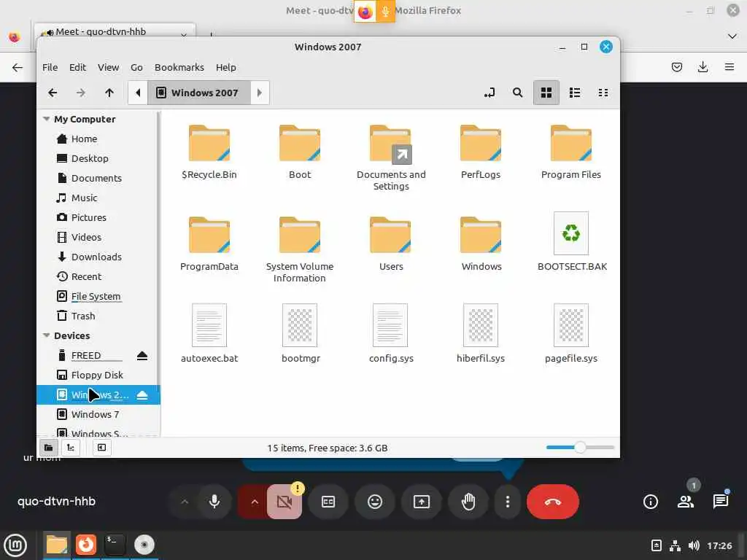747x560 pixels.
Task: Open Downloads in sidebar
Action: (x=98, y=257)
